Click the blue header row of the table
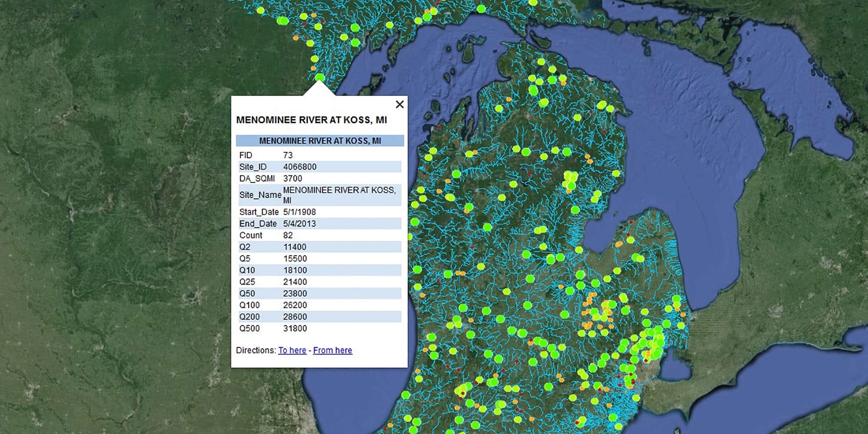Screen dimensions: 868x434 [x=320, y=141]
